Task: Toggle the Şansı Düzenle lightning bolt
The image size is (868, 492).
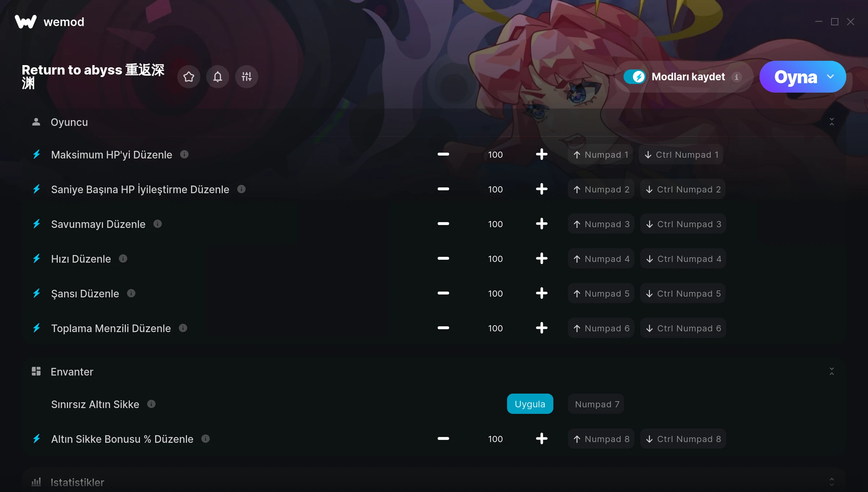Action: [x=37, y=293]
